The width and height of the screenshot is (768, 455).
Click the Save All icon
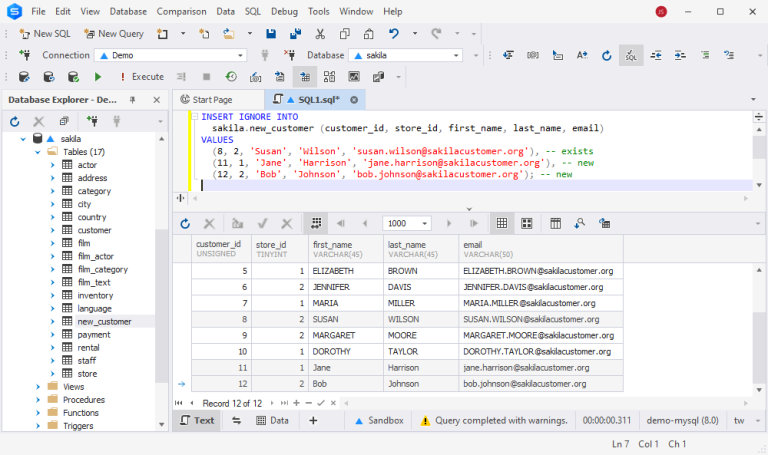click(x=295, y=34)
